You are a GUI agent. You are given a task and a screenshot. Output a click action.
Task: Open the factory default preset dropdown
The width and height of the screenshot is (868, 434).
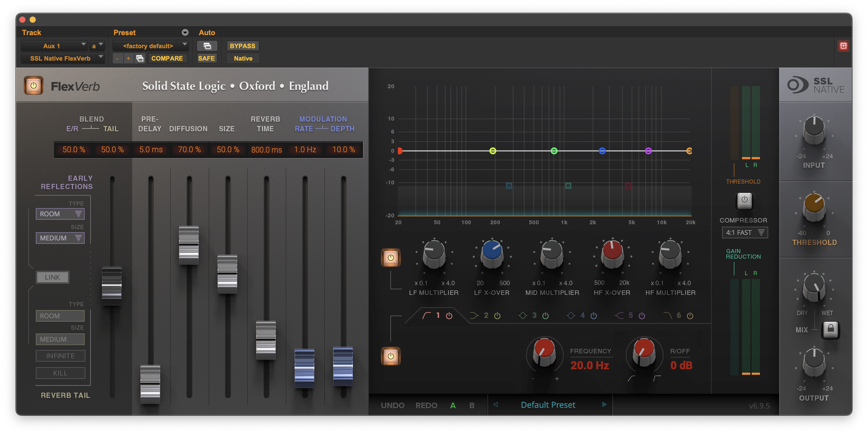tap(150, 45)
